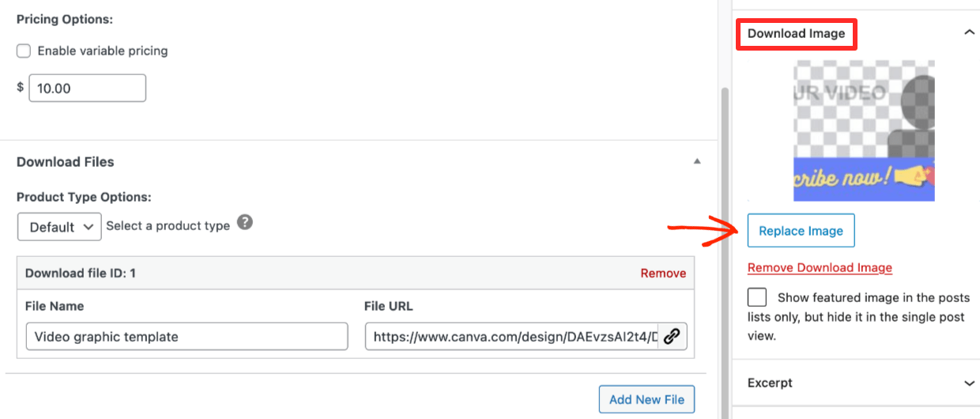Image resolution: width=980 pixels, height=419 pixels.
Task: Click the Add New File button
Action: 646,399
